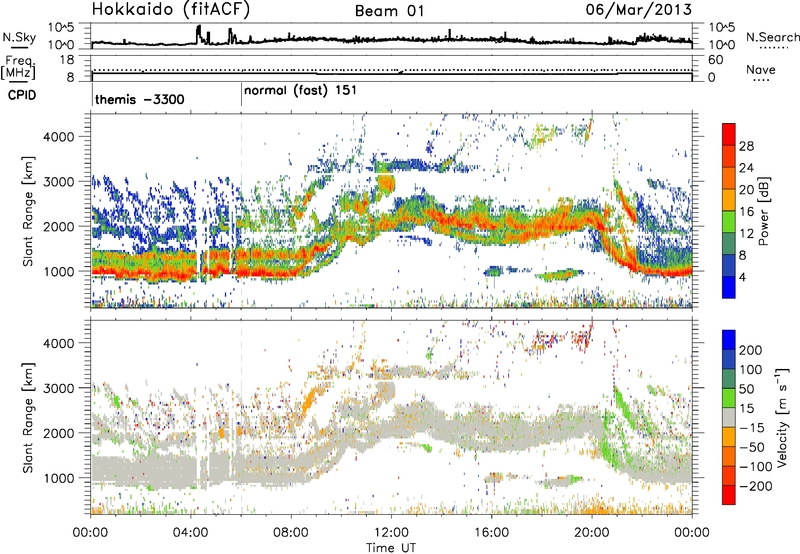Click the power panel 'Slant Range [km]' label
The height and width of the screenshot is (554, 800).
click(28, 211)
